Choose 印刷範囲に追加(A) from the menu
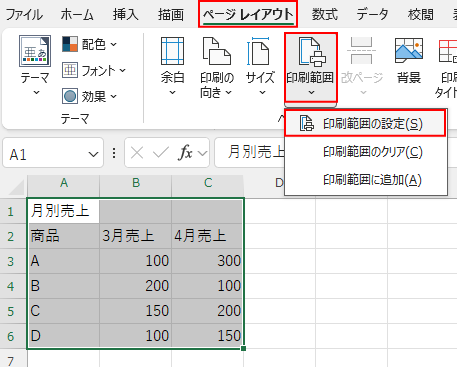Screen dimensions: 457x367 tap(366, 180)
